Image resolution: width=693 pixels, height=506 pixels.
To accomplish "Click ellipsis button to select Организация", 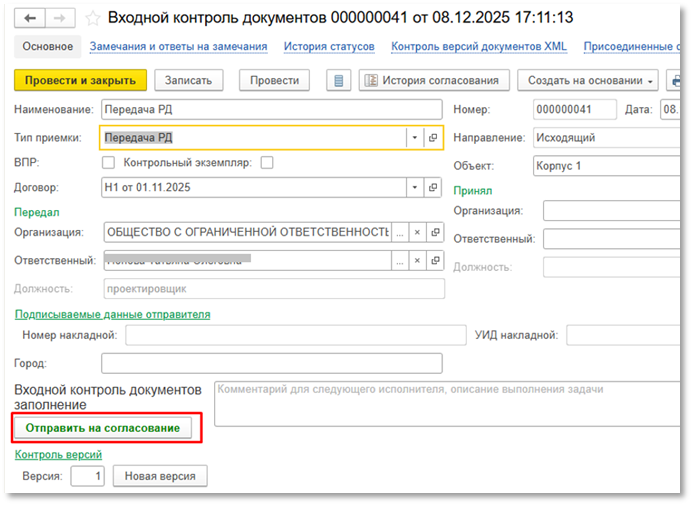I will click(400, 232).
